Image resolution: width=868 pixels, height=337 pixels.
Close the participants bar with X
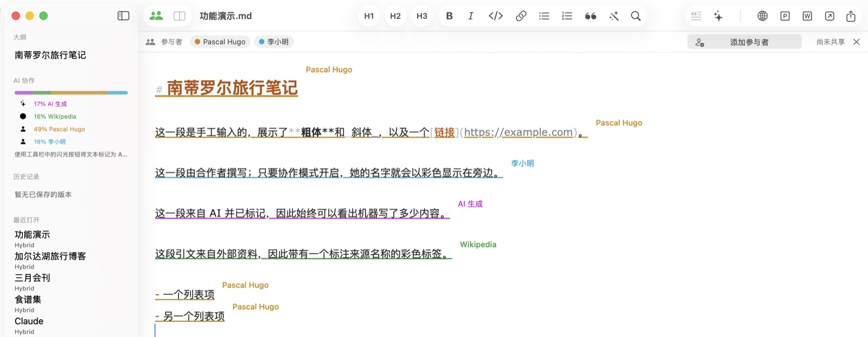point(857,42)
